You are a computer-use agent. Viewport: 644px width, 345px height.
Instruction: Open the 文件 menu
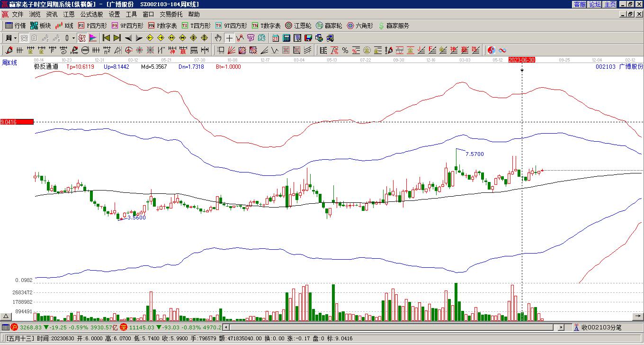(18, 15)
